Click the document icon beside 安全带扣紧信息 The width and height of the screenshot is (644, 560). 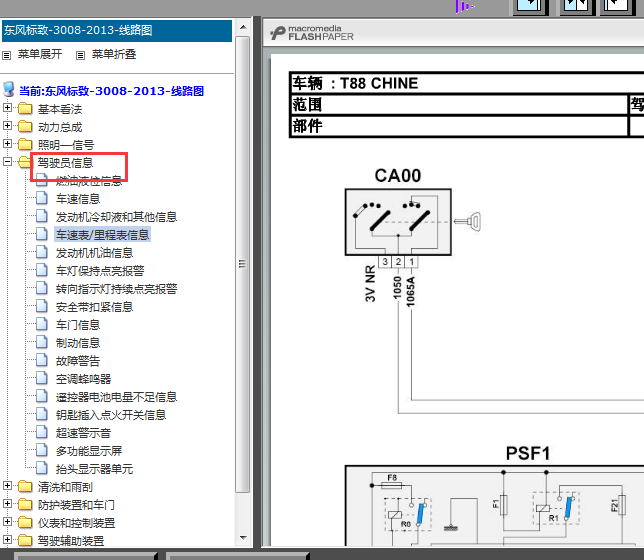tap(41, 307)
